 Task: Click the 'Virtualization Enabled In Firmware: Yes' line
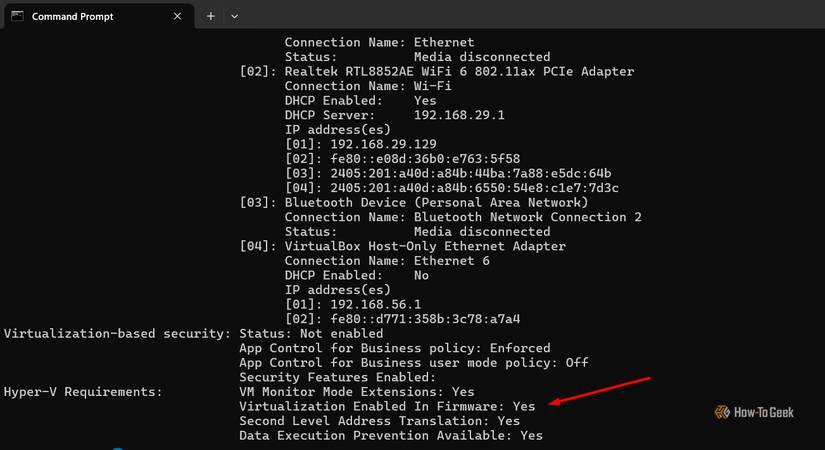point(387,406)
